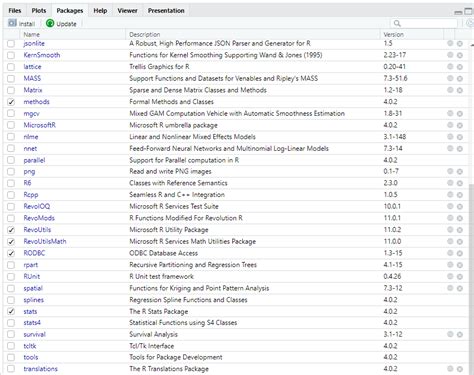The width and height of the screenshot is (474, 375).
Task: Switch to the Plots tab
Action: pyautogui.click(x=39, y=11)
